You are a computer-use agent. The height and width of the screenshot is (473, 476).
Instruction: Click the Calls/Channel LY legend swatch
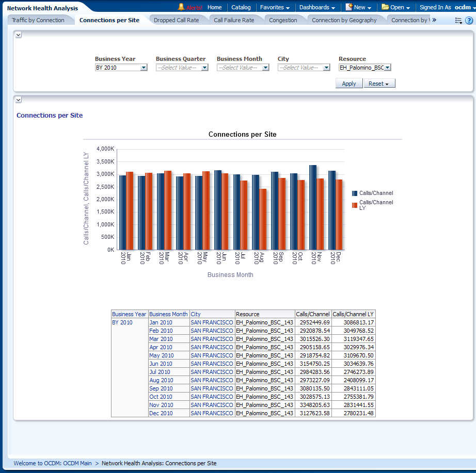tap(355, 205)
